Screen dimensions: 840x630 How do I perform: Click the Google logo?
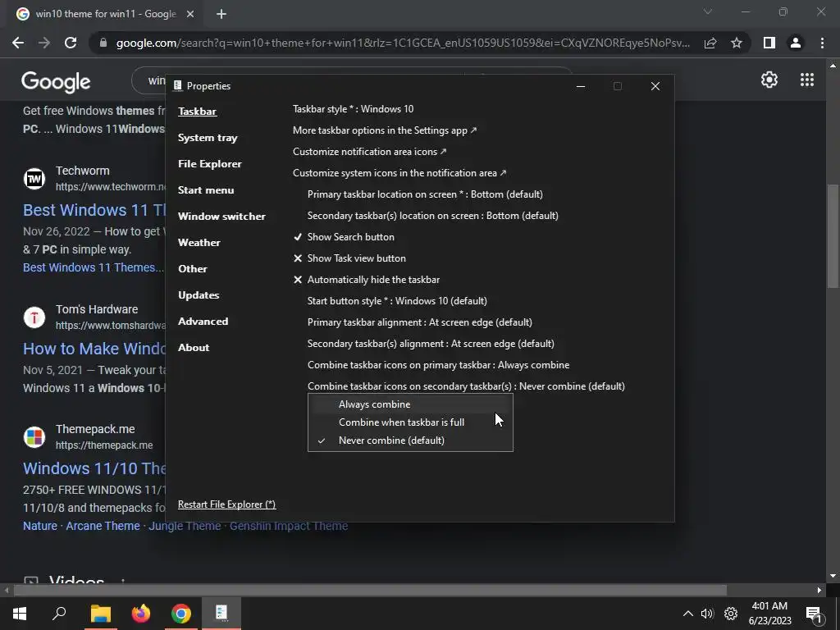click(56, 82)
